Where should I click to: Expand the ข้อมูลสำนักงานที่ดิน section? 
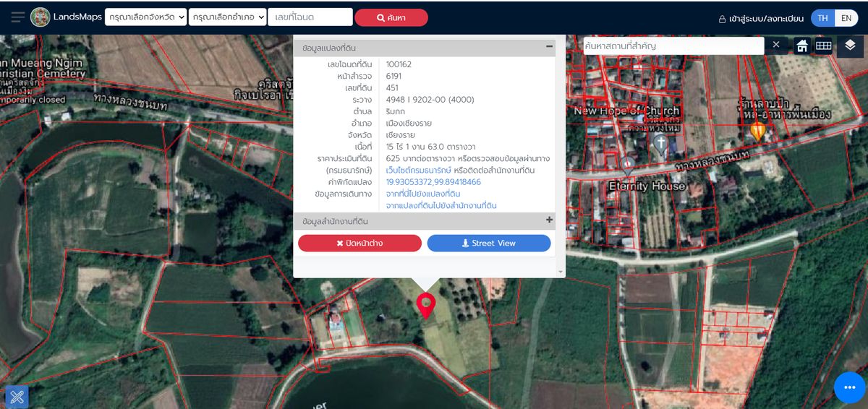[x=549, y=220]
